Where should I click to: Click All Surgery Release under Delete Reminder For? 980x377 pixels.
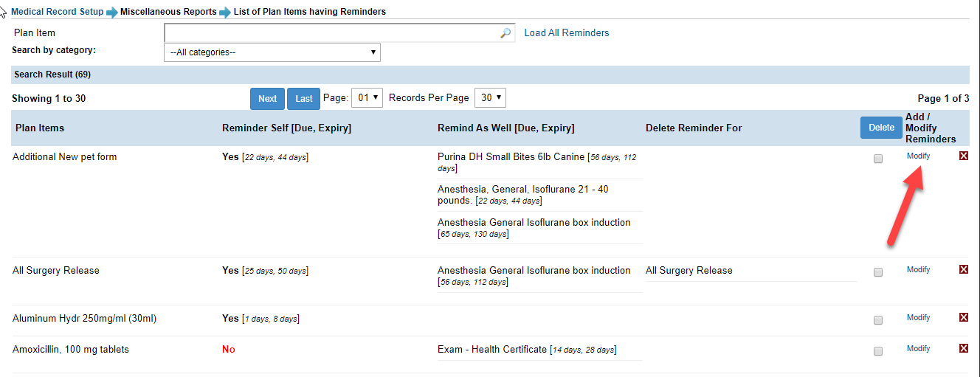click(689, 271)
